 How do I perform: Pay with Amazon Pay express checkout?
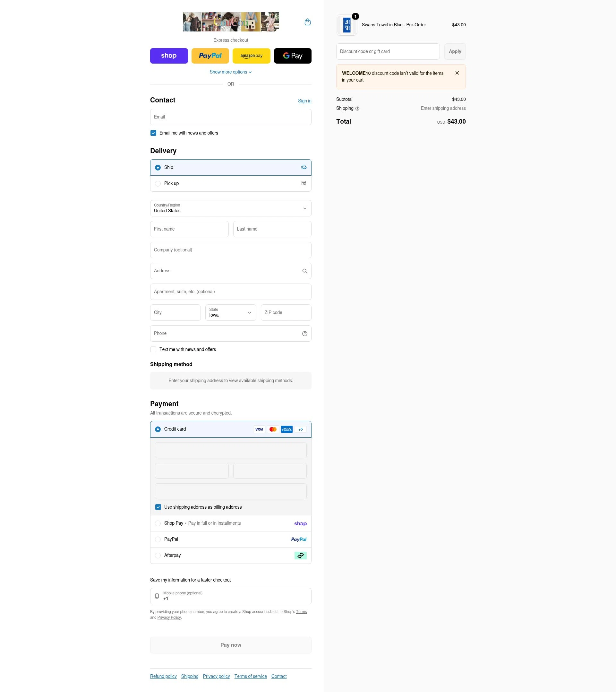click(x=251, y=56)
